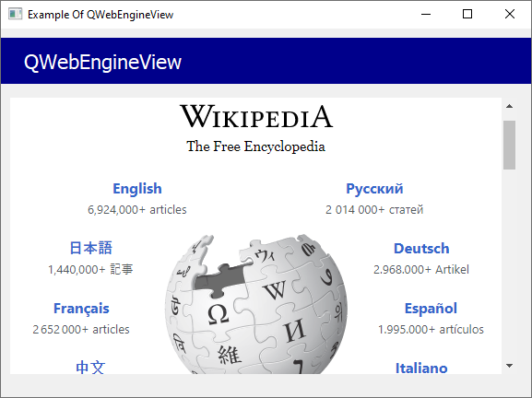Click the Wikipedia puzzle globe logo
Image resolution: width=532 pixels, height=398 pixels.
(256, 304)
